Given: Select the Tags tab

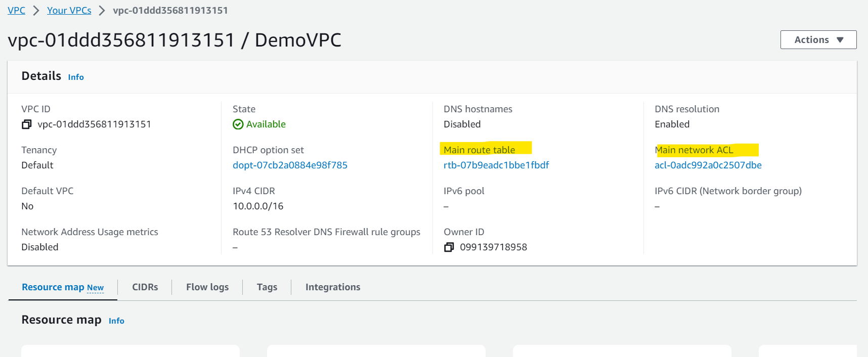Looking at the screenshot, I should pos(267,287).
